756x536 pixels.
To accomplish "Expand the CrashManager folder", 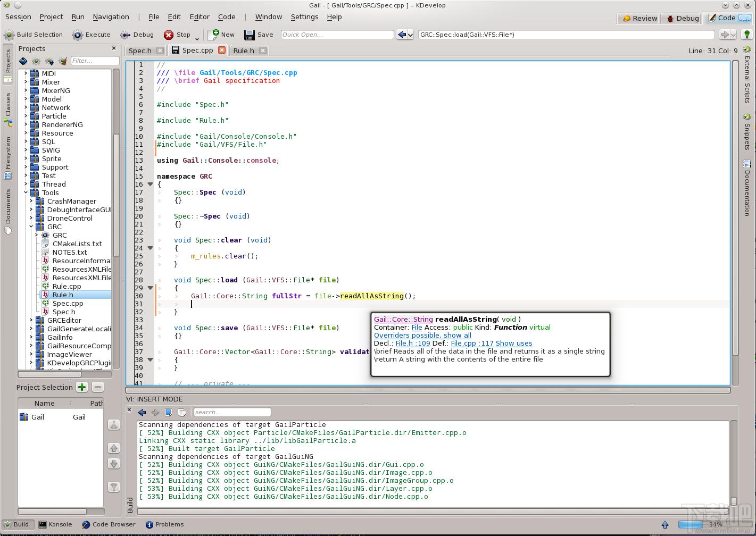I will tap(31, 201).
